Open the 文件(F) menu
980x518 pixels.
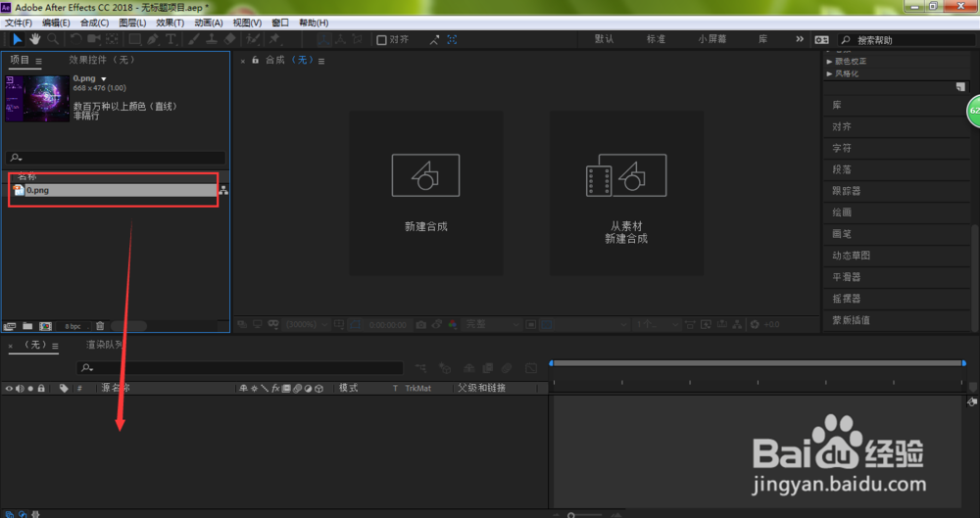pos(18,24)
